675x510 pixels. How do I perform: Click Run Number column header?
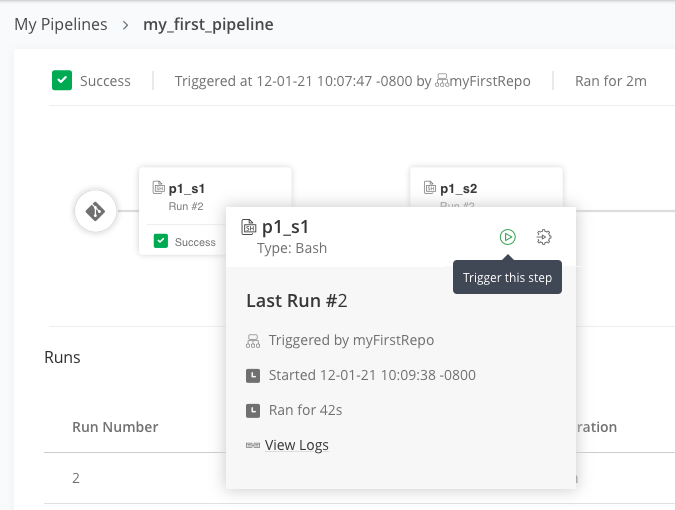pos(115,427)
